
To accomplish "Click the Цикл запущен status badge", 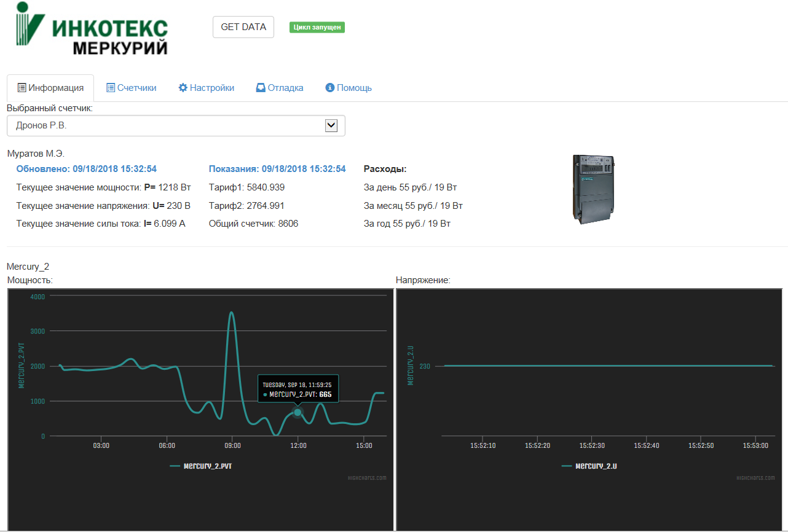I will (317, 27).
